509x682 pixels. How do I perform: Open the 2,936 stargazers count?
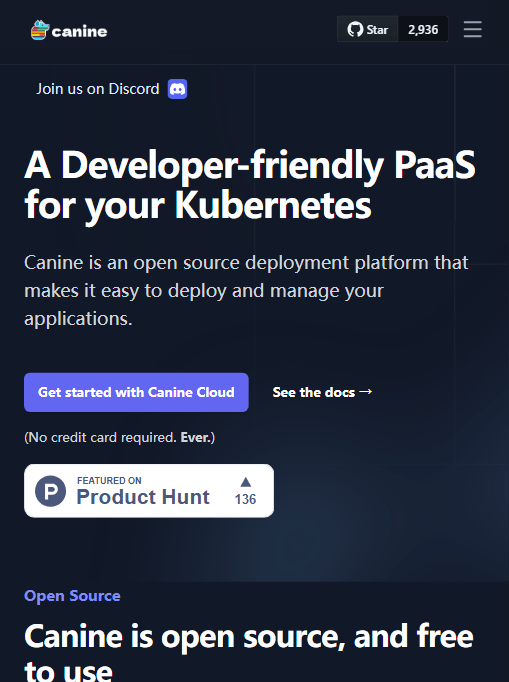pos(423,29)
